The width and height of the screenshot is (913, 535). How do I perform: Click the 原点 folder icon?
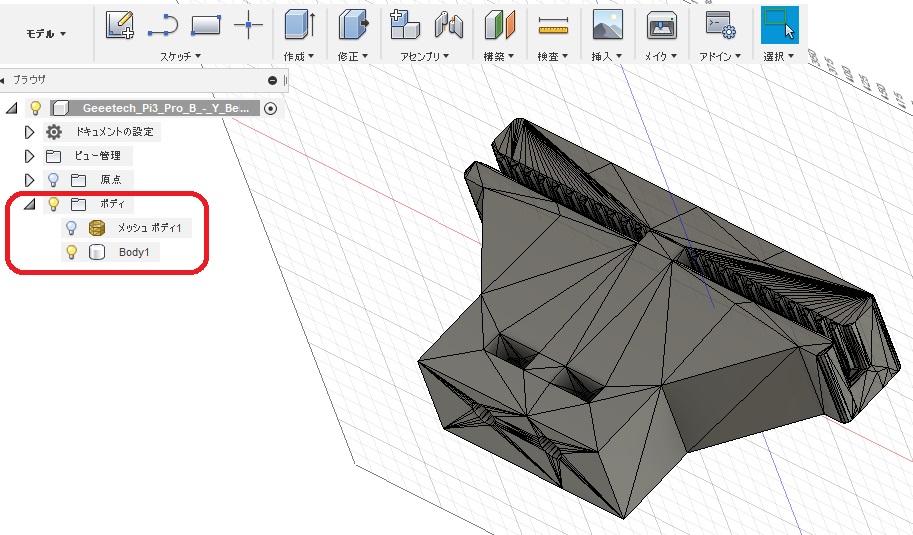[x=79, y=180]
